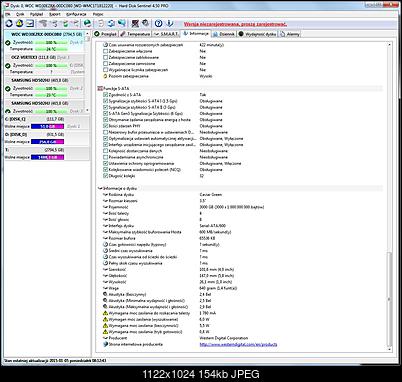Open the Dysk menu
The image size is (402, 382).
[x=20, y=14]
